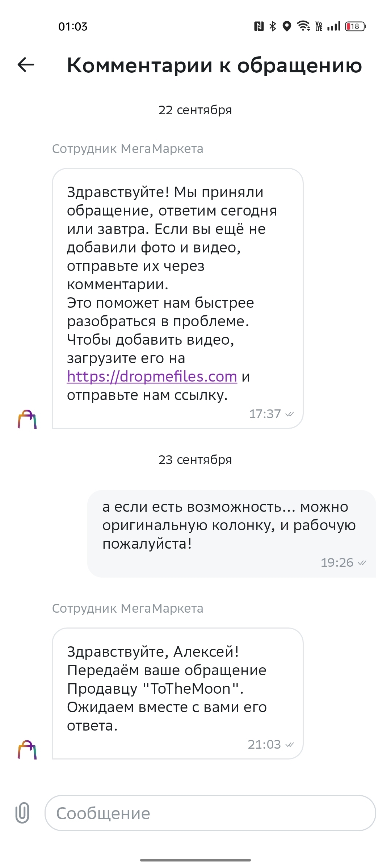
Task: Tap the MegaMarket avatar beside the last message
Action: click(x=27, y=750)
